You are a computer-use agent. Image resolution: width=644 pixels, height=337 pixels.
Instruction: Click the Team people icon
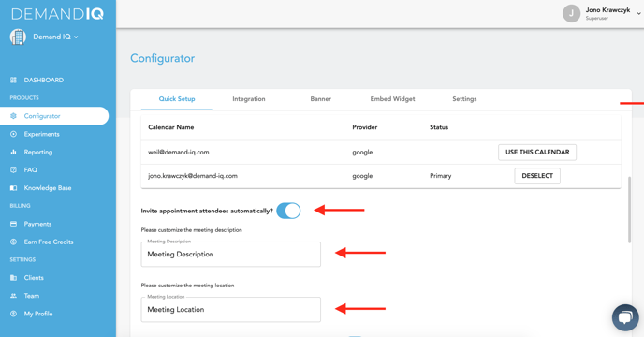13,296
